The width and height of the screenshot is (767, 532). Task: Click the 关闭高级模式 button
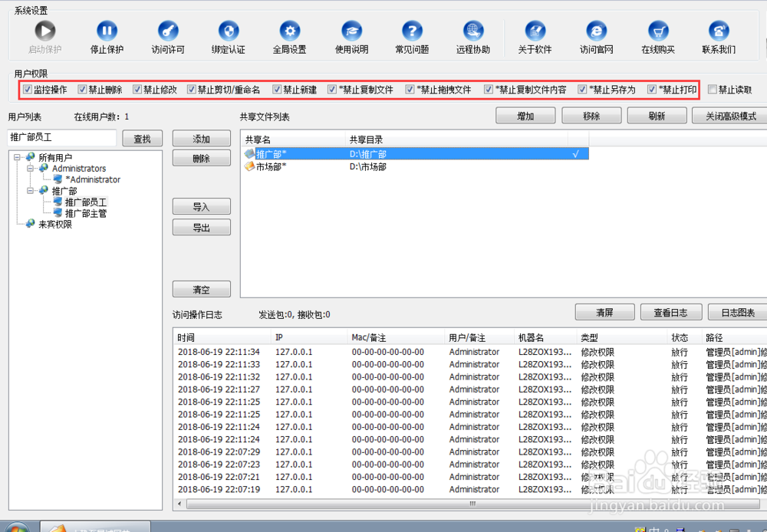tap(730, 116)
